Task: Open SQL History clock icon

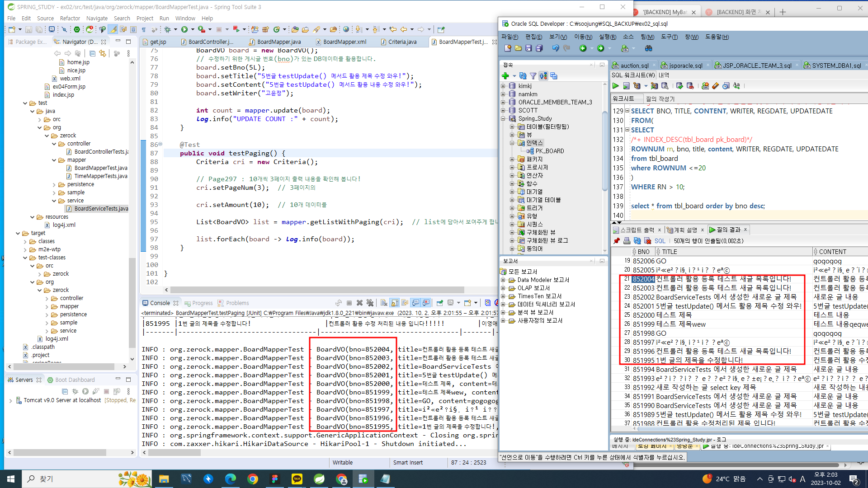Action: 726,86
